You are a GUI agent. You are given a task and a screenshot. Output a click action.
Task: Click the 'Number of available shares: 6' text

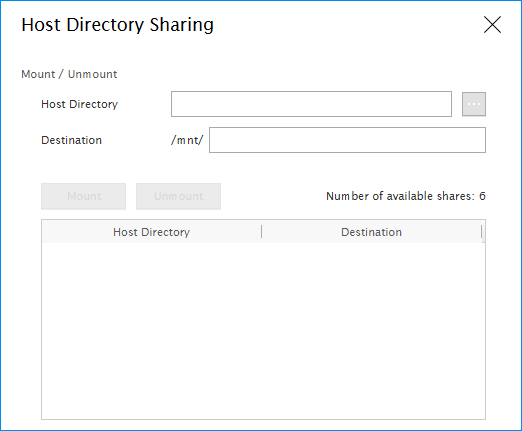click(x=406, y=196)
